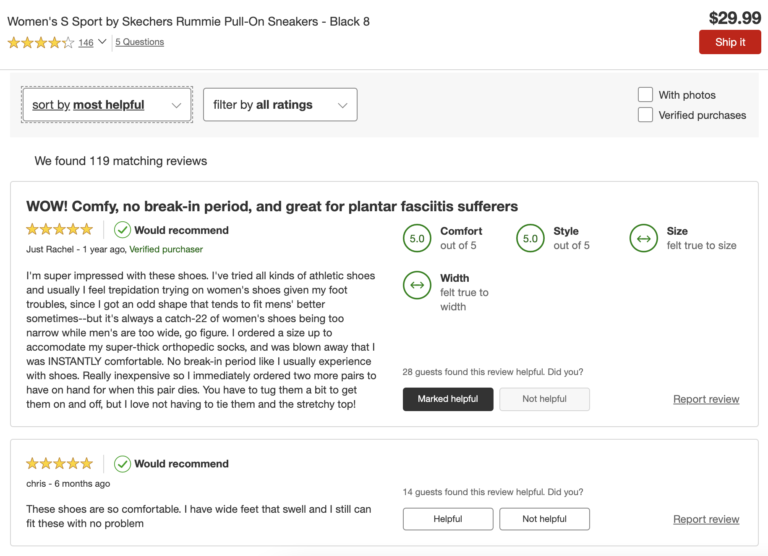Click the Width true-to-size arrow icon

[417, 285]
